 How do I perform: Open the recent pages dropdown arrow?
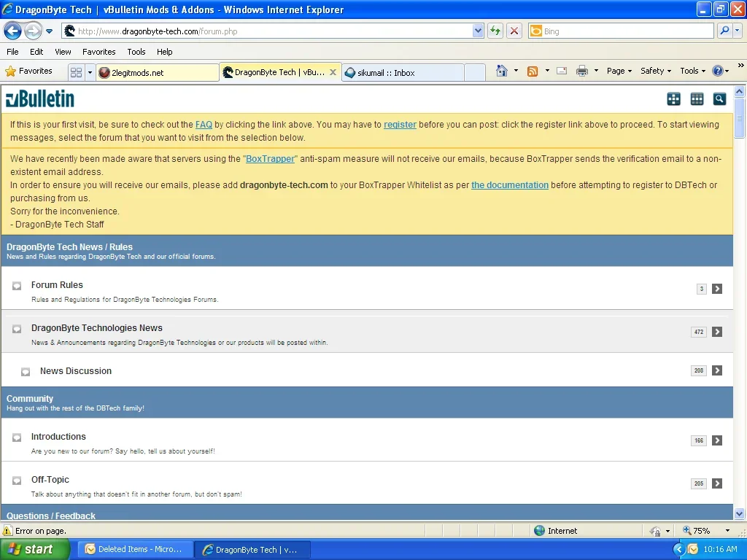(x=49, y=31)
